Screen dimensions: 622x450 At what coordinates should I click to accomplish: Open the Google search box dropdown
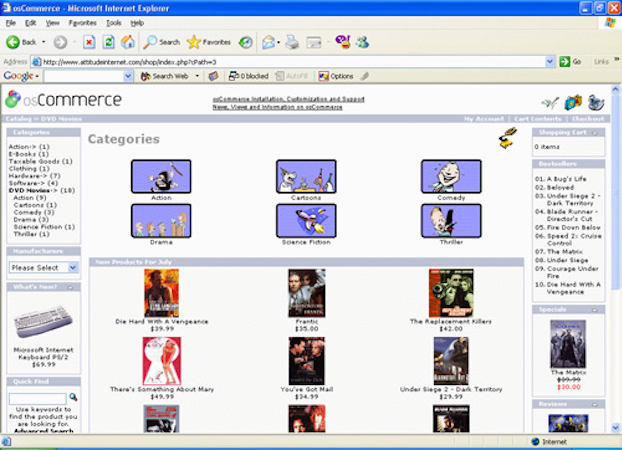click(x=128, y=76)
